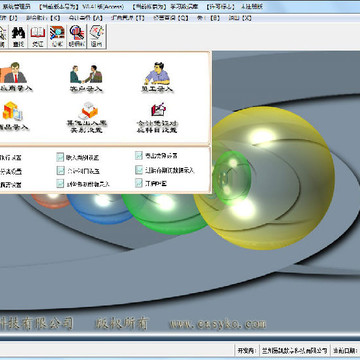The height and width of the screenshot is (360, 360).
Task: Open the menu with hotkey (T)
Action: (x=128, y=18)
